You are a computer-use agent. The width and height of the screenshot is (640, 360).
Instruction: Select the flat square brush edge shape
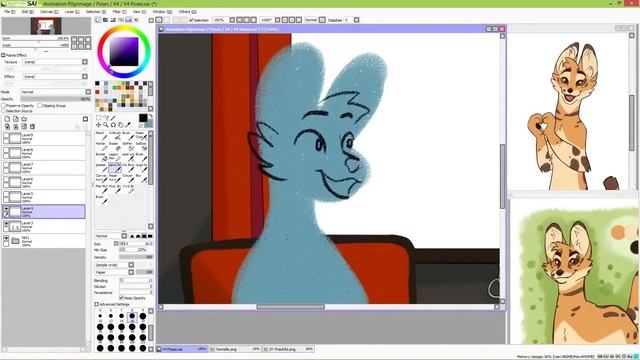coord(150,236)
